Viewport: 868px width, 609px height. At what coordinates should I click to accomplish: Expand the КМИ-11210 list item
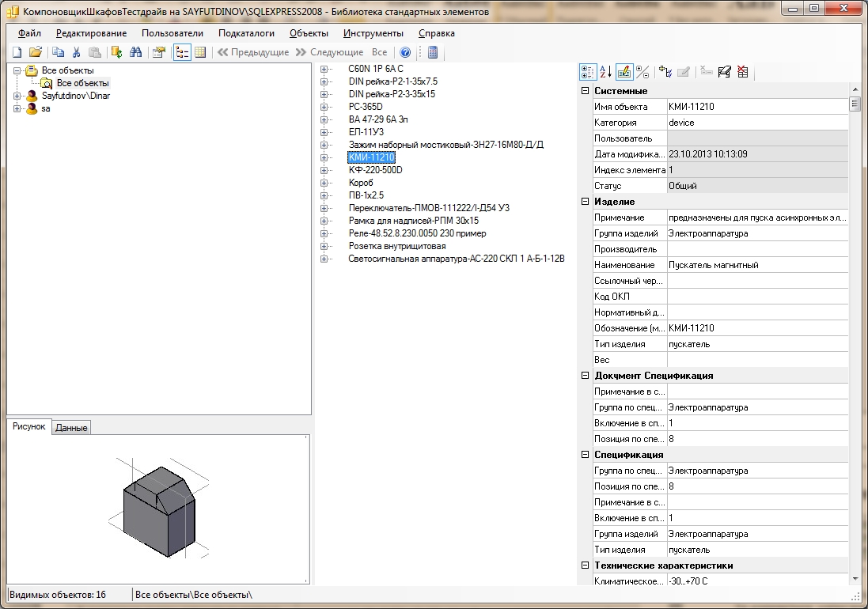324,157
